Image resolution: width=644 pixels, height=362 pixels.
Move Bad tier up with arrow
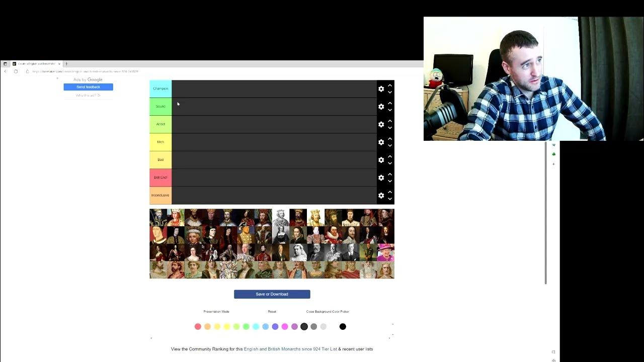point(390,156)
